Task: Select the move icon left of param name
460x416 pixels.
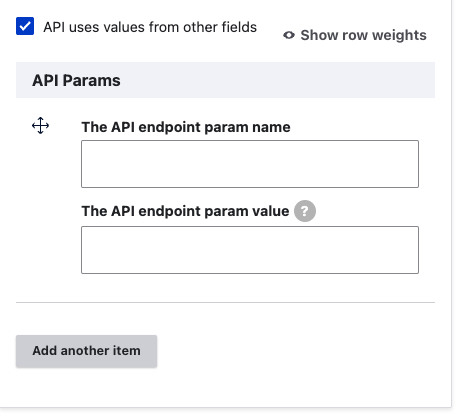Action: pyautogui.click(x=40, y=126)
